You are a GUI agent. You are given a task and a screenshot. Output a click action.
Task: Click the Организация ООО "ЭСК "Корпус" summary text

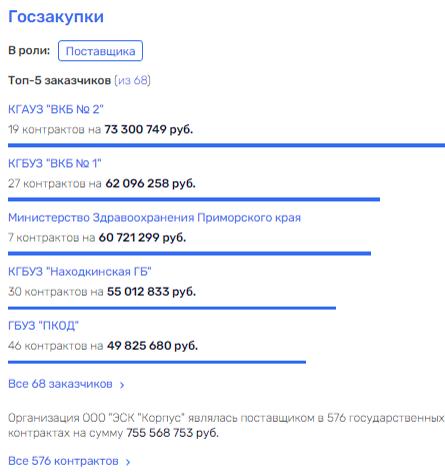click(226, 425)
